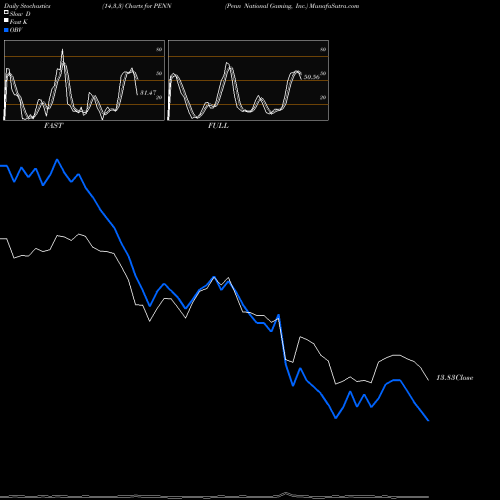This screenshot has width=500, height=500.
Task: Click the 80 level label in FAST chart
Action: (159, 49)
